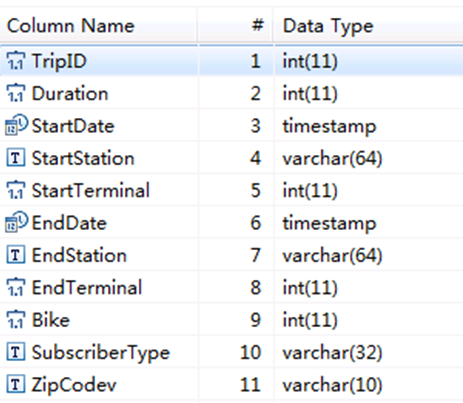Image resolution: width=463 pixels, height=403 pixels.
Task: Click the numeric icon next to Duration
Action: (16, 93)
